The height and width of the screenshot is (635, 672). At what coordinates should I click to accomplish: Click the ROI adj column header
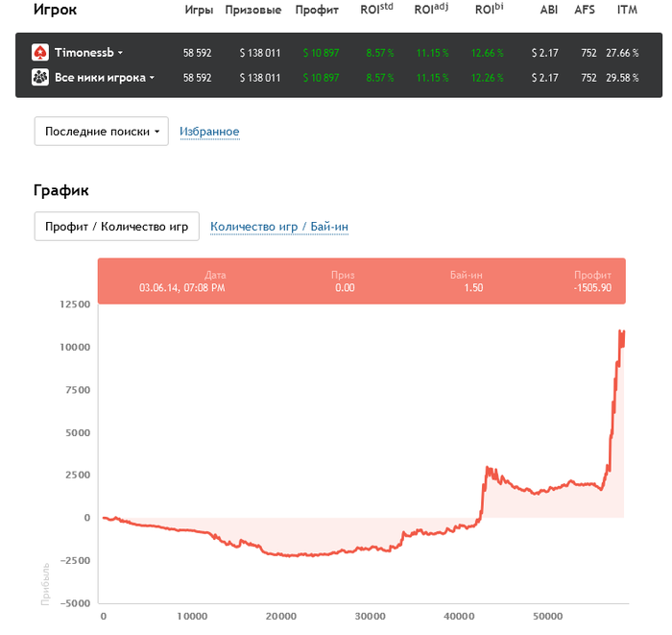coord(431,11)
